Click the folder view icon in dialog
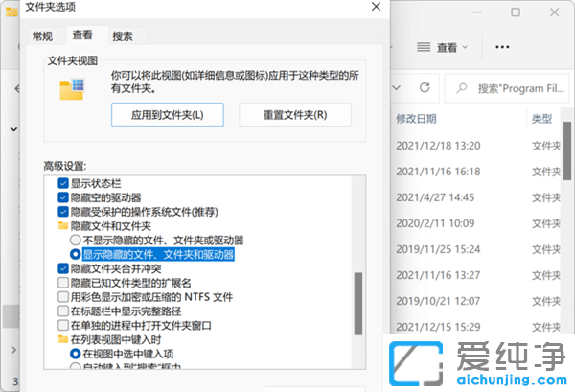Viewport: 575px width, 392px height. pos(72,89)
